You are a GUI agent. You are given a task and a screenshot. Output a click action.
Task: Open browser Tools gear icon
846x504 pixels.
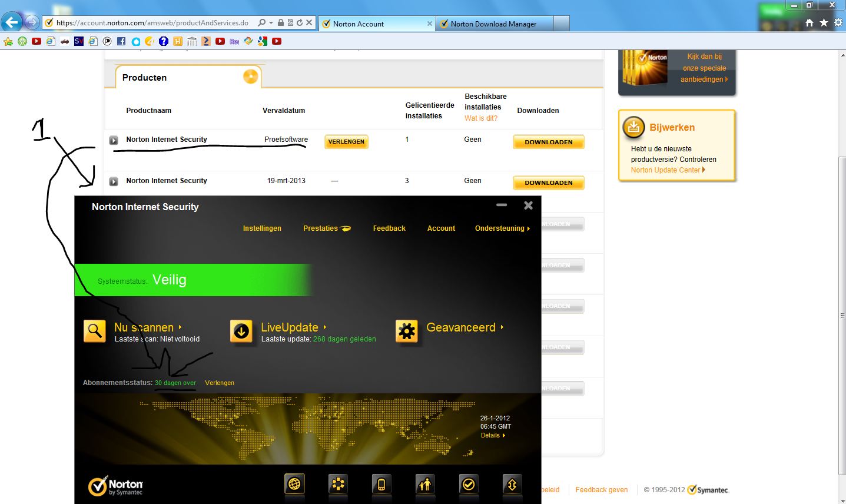coord(838,22)
